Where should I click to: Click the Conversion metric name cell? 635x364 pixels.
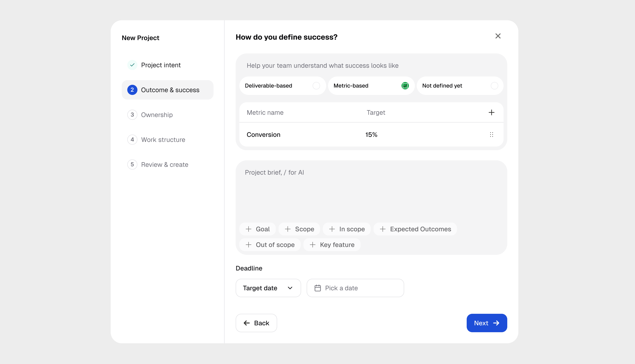pos(264,135)
